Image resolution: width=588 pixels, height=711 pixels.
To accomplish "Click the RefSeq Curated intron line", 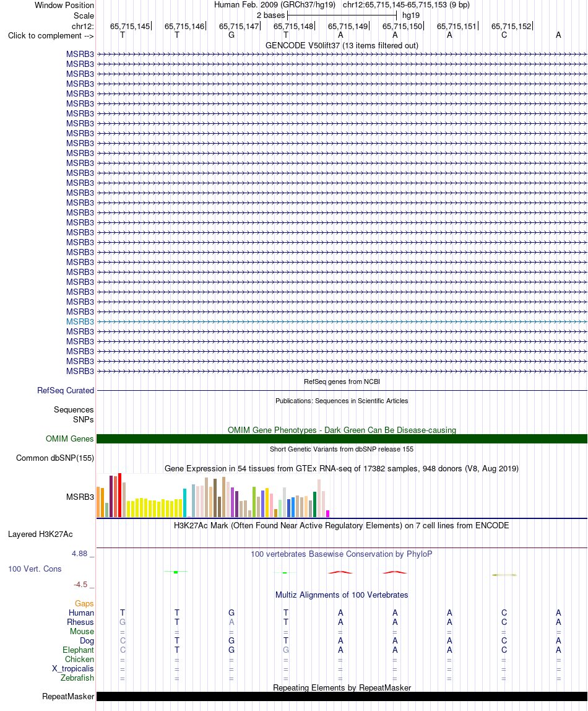I will [342, 390].
